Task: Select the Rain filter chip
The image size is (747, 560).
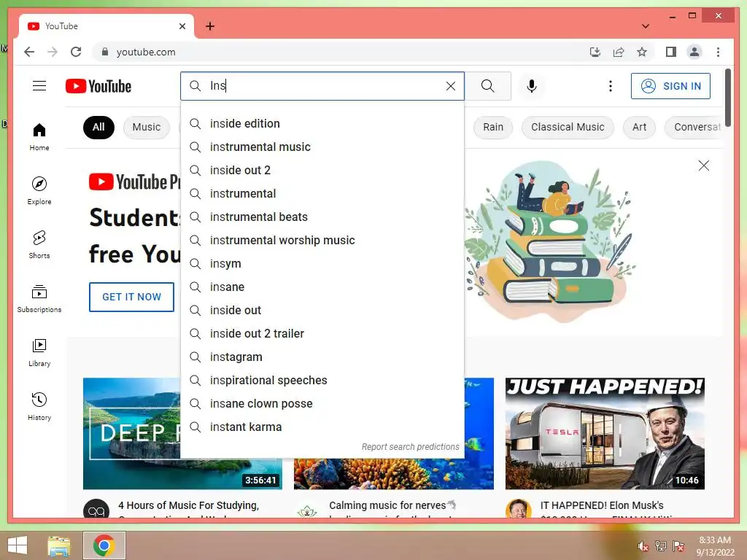Action: (x=493, y=127)
